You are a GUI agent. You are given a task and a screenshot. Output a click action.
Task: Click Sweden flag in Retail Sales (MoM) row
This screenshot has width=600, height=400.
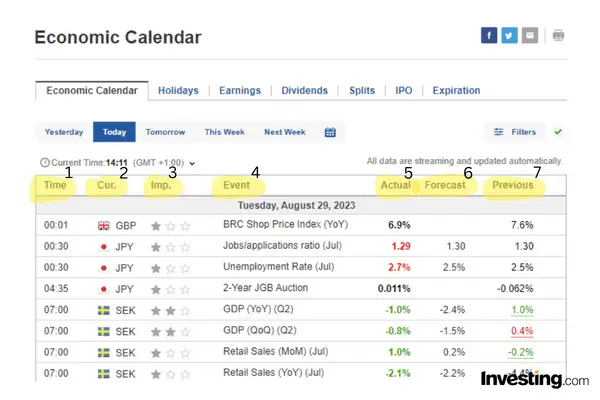[103, 353]
